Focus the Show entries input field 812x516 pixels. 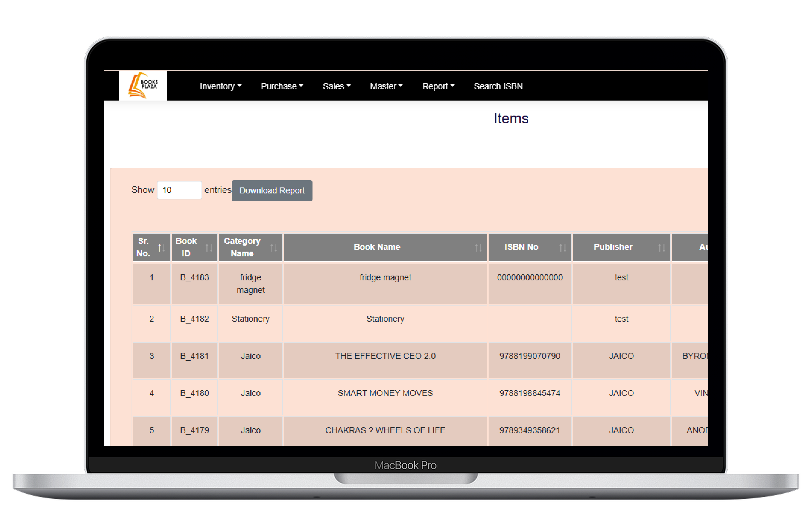179,190
